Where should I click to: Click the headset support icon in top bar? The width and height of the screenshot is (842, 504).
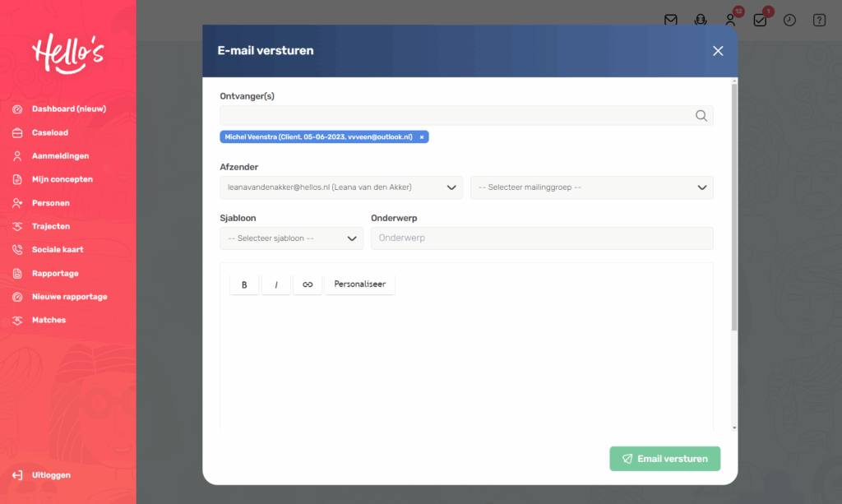pos(701,21)
